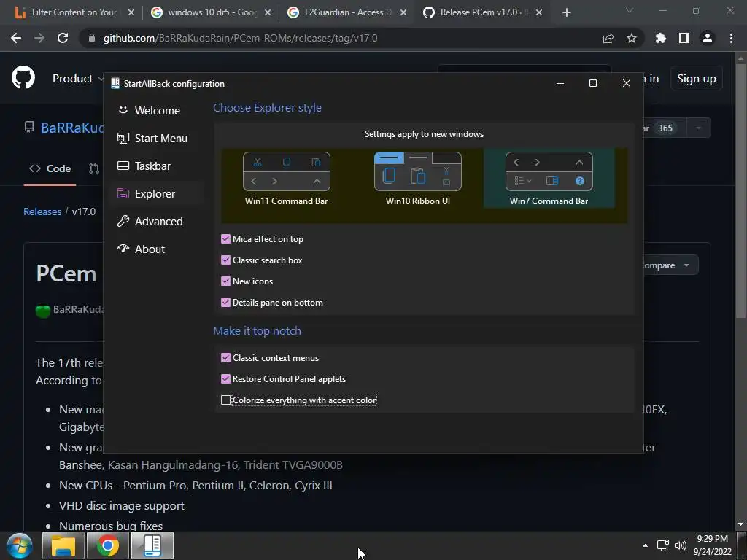Screen dimensions: 747x560
Task: Close the Release PCem v17.0 tab
Action: (539, 13)
